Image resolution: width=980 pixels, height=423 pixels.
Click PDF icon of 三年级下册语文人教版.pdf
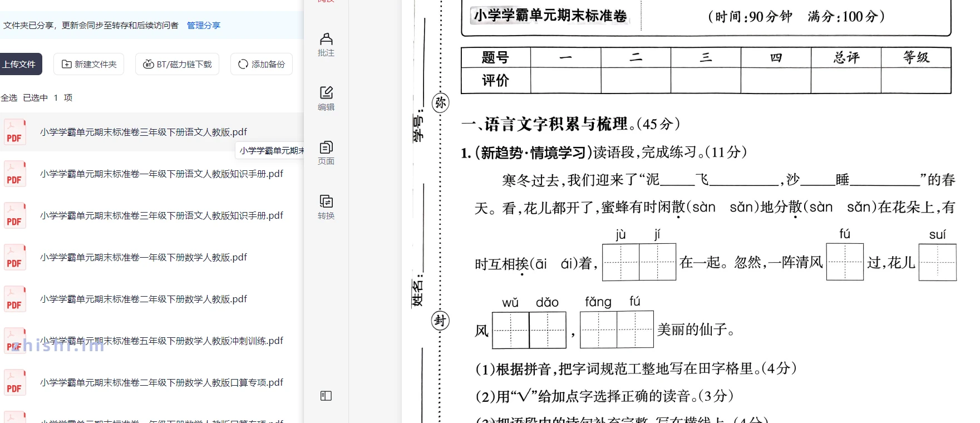[14, 132]
